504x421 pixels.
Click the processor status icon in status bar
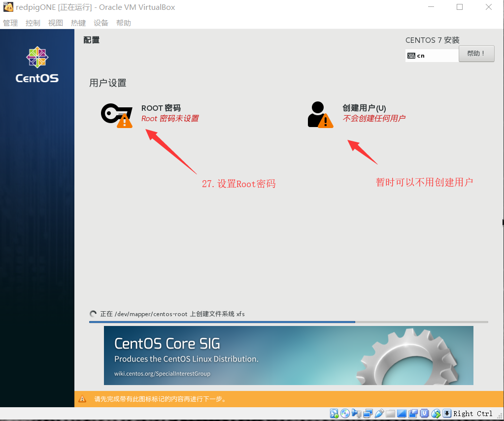424,413
